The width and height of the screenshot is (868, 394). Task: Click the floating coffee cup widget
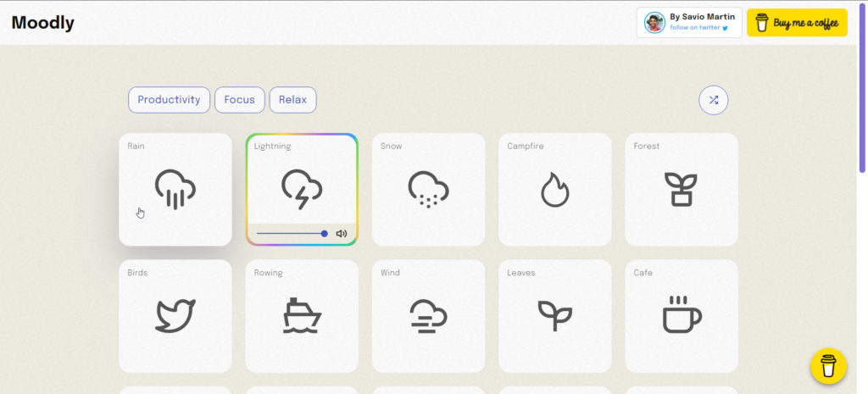click(x=828, y=366)
